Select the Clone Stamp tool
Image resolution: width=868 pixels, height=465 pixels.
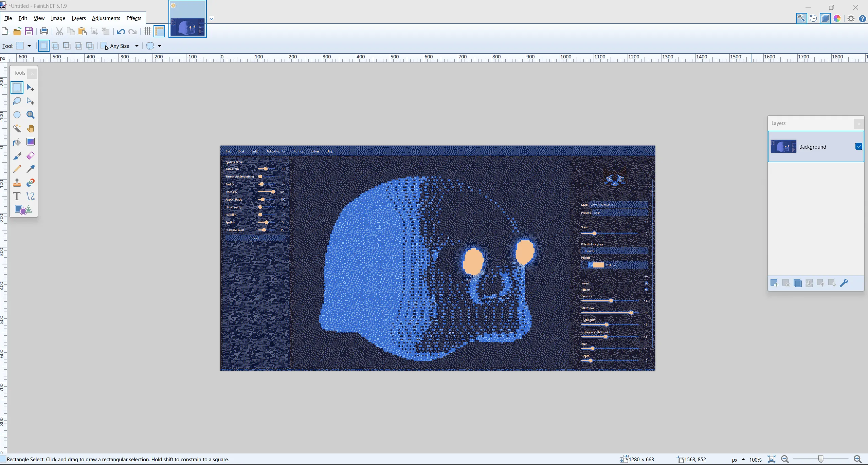pyautogui.click(x=17, y=183)
